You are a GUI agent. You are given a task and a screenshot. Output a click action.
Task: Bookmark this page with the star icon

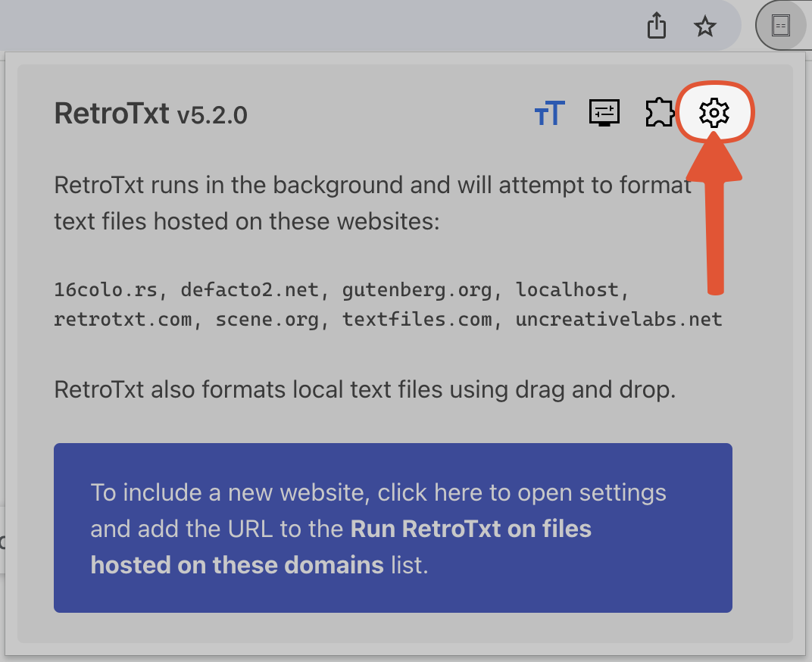(x=704, y=26)
